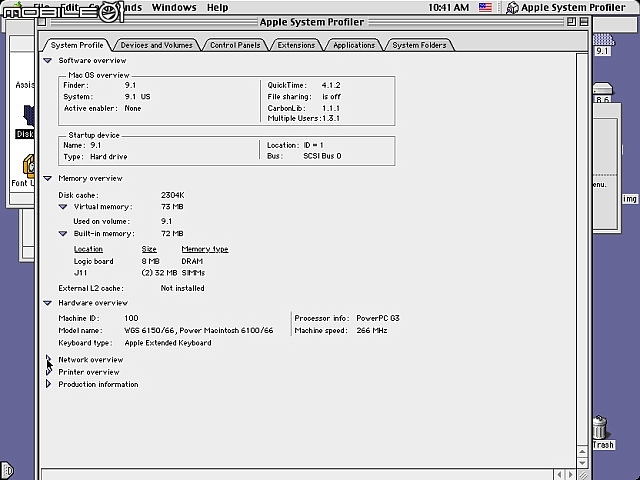
Task: Collapse the Software overview section
Action: click(x=48, y=60)
